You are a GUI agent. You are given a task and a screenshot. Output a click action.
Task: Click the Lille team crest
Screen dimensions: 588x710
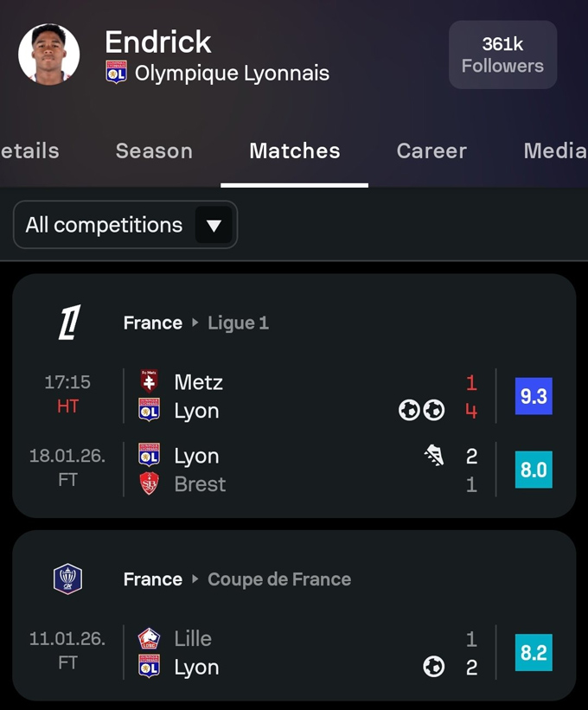150,638
